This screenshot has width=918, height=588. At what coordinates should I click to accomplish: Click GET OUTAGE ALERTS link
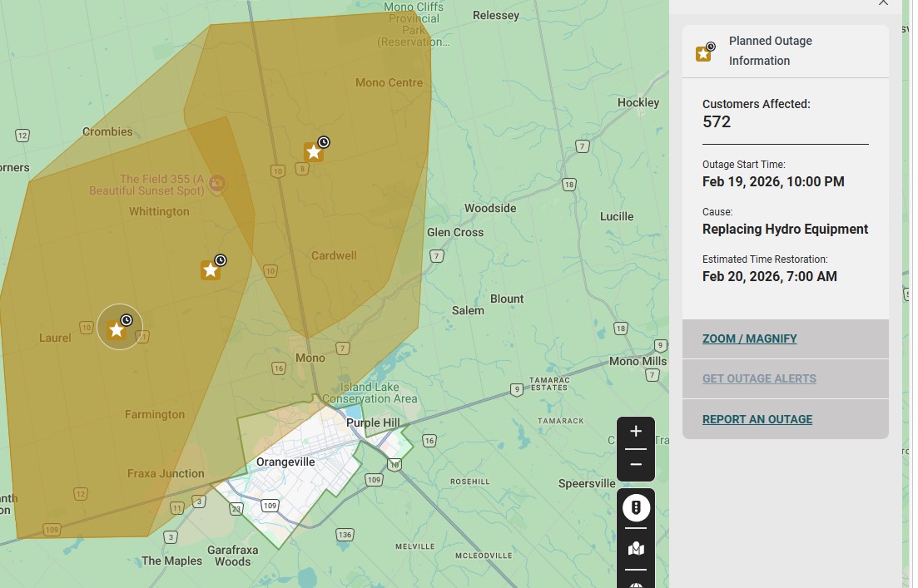click(x=759, y=378)
